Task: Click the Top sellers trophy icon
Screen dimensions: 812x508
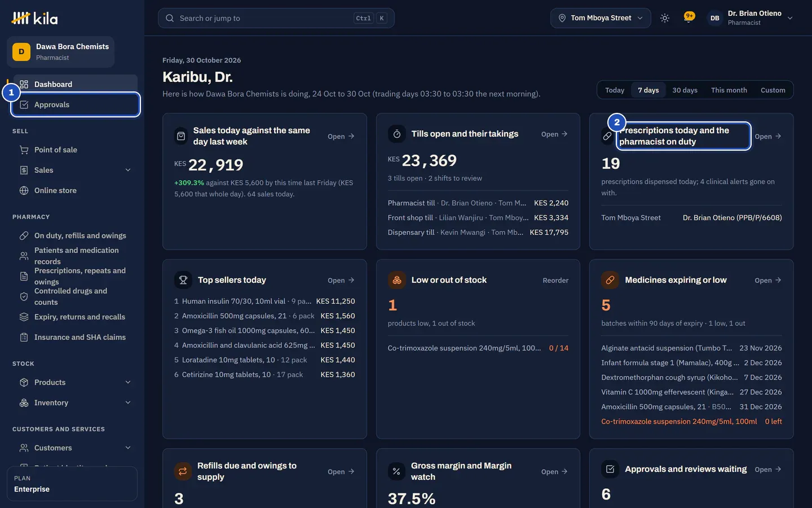Action: click(183, 280)
